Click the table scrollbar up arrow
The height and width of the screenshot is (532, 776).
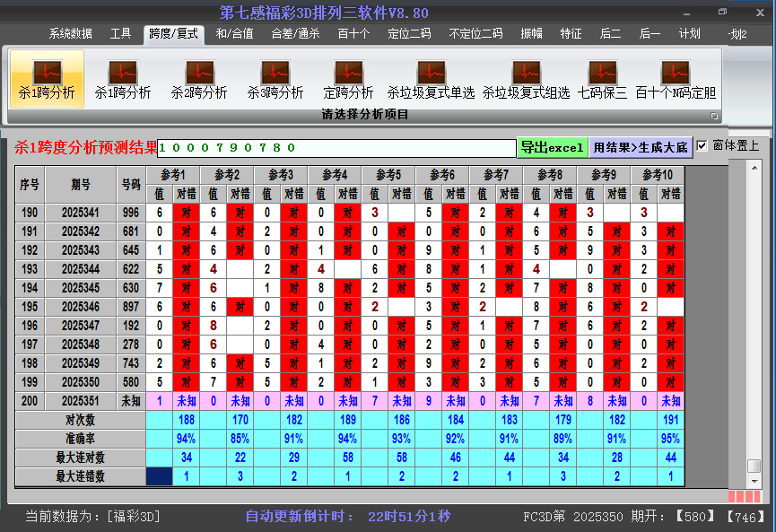[754, 170]
